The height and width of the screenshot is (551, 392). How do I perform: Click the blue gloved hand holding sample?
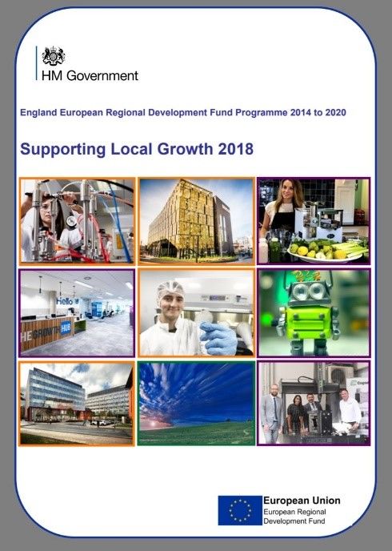click(x=218, y=338)
